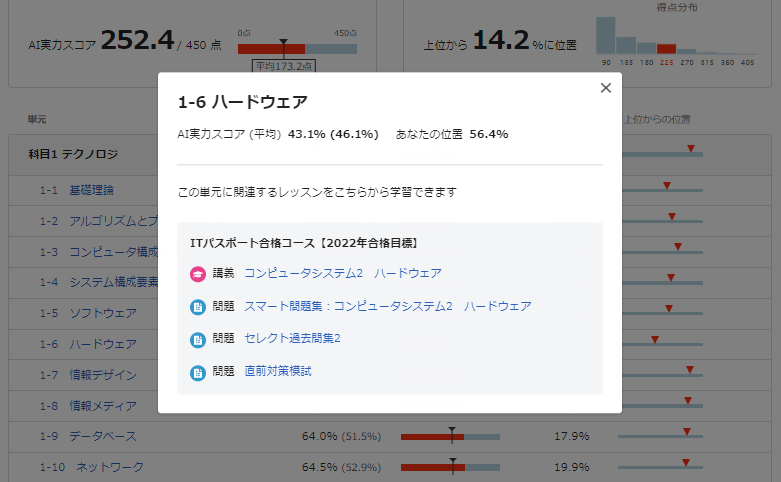Screen dimensions: 781x482
Task: Click the 科目1 テクノロジ section header
Action: pos(73,154)
